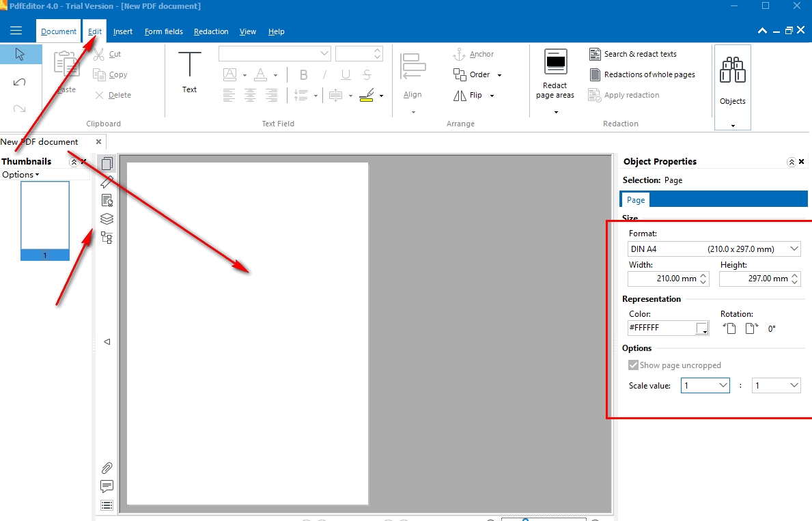Open the Redaction ribbon tab

pos(211,31)
